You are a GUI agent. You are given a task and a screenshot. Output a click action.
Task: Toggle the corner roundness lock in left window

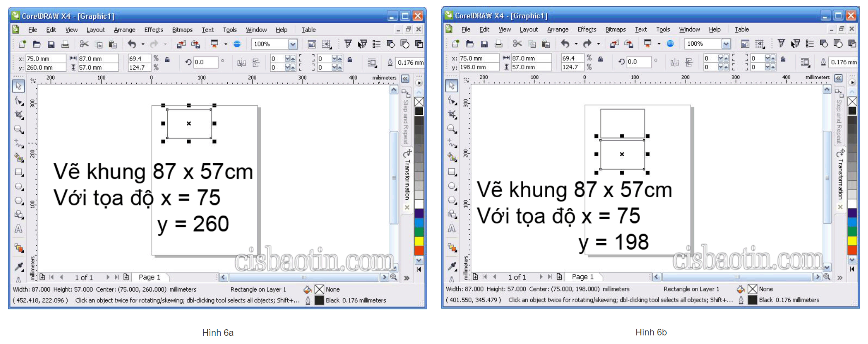(x=350, y=60)
